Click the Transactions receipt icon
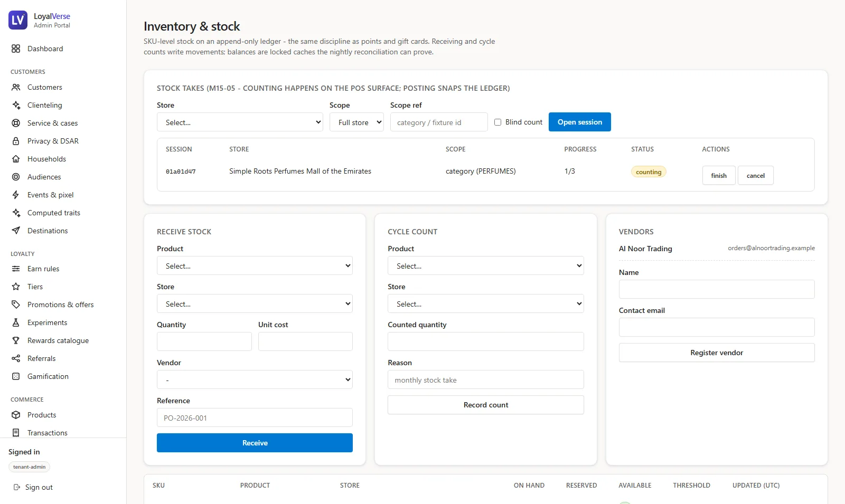 click(x=16, y=433)
